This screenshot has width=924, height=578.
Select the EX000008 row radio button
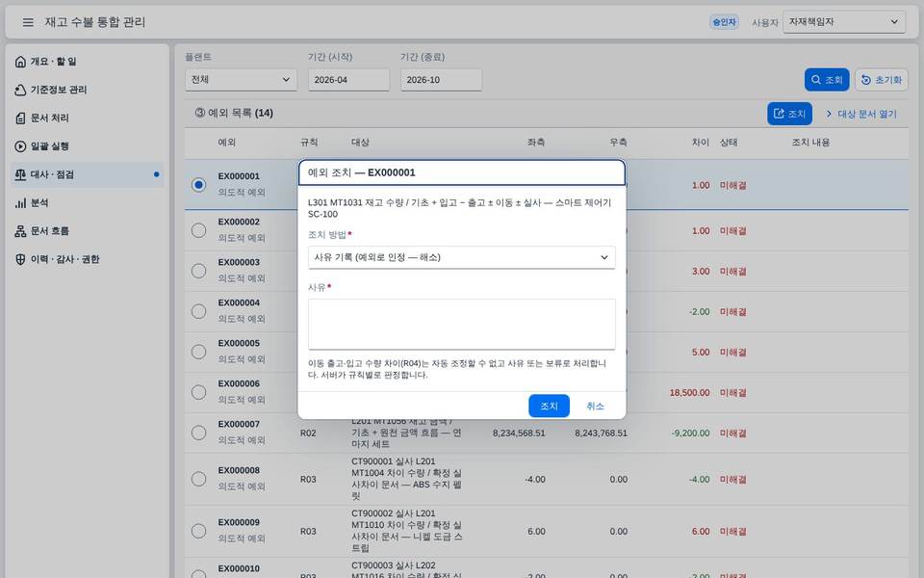click(198, 479)
